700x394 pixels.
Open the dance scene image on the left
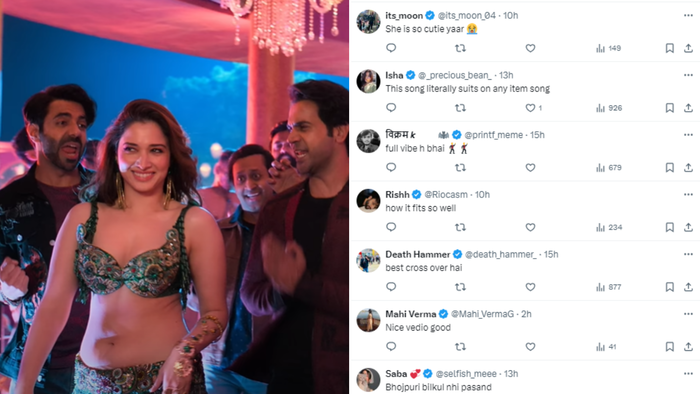pyautogui.click(x=174, y=197)
